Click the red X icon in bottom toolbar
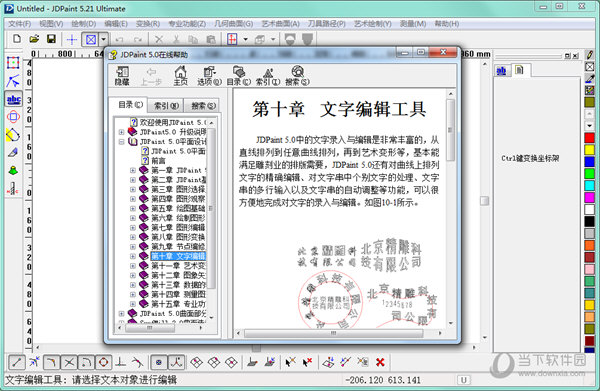 click(380, 362)
